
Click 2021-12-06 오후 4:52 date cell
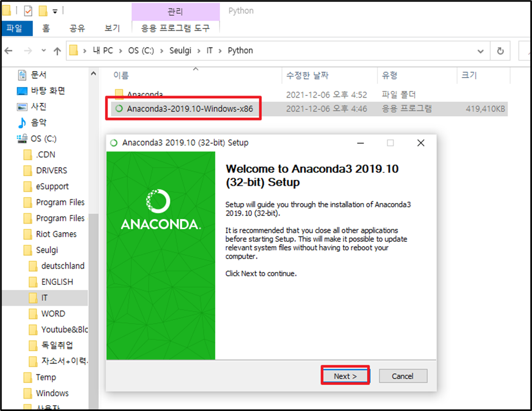point(326,94)
